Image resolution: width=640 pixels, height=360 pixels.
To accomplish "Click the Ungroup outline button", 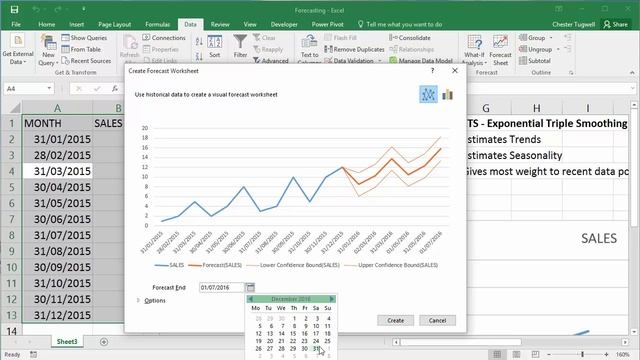I will pos(535,49).
